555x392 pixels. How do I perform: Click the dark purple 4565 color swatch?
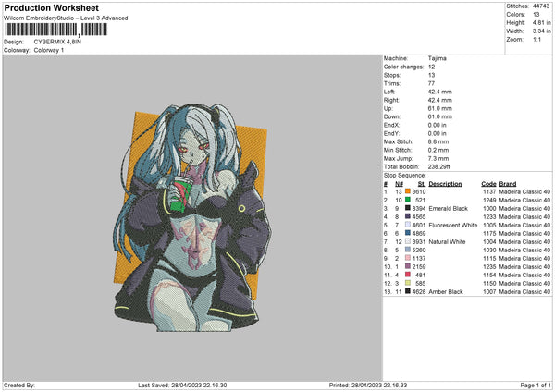408,216
